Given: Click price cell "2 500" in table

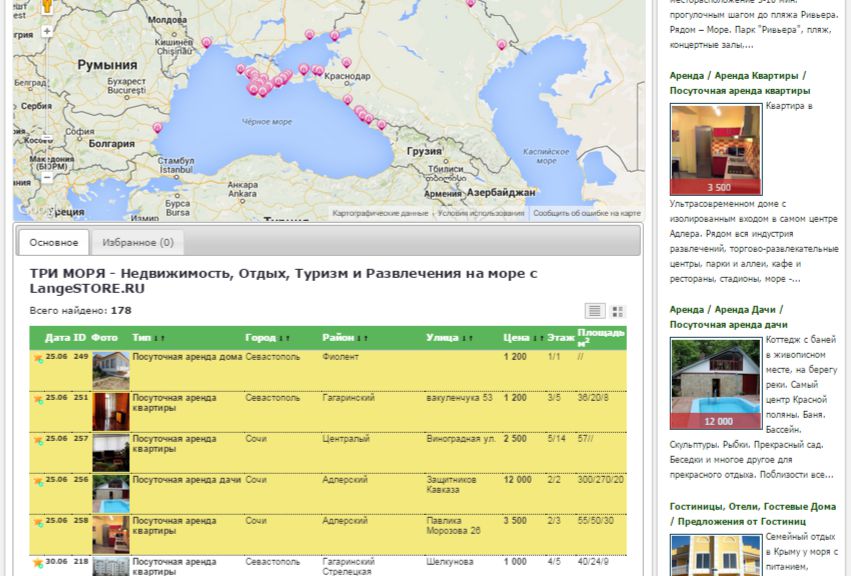Looking at the screenshot, I should (515, 439).
